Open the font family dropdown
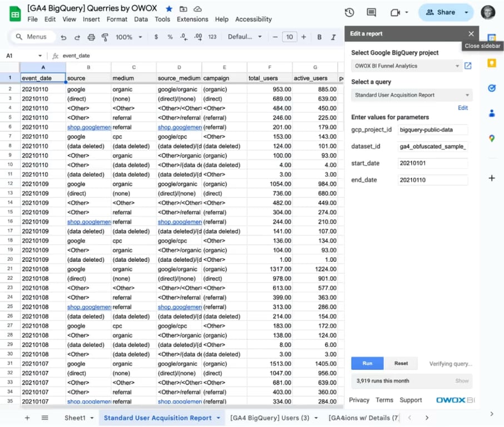The width and height of the screenshot is (504, 427). [244, 37]
